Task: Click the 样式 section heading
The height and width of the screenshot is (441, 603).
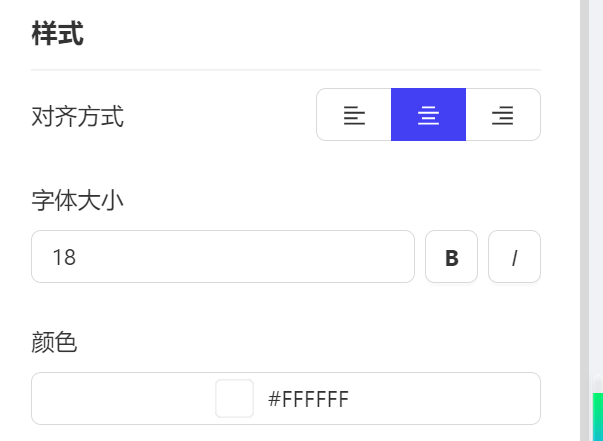Action: tap(57, 34)
